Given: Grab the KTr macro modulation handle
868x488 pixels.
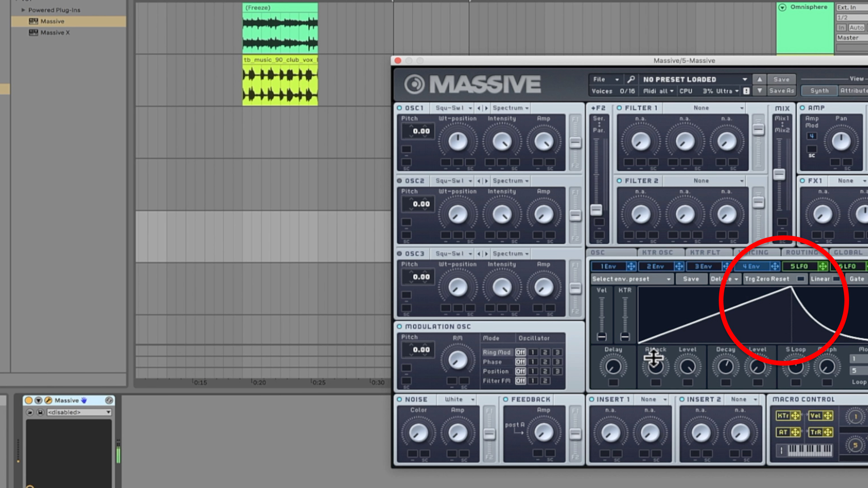Looking at the screenshot, I should click(795, 416).
